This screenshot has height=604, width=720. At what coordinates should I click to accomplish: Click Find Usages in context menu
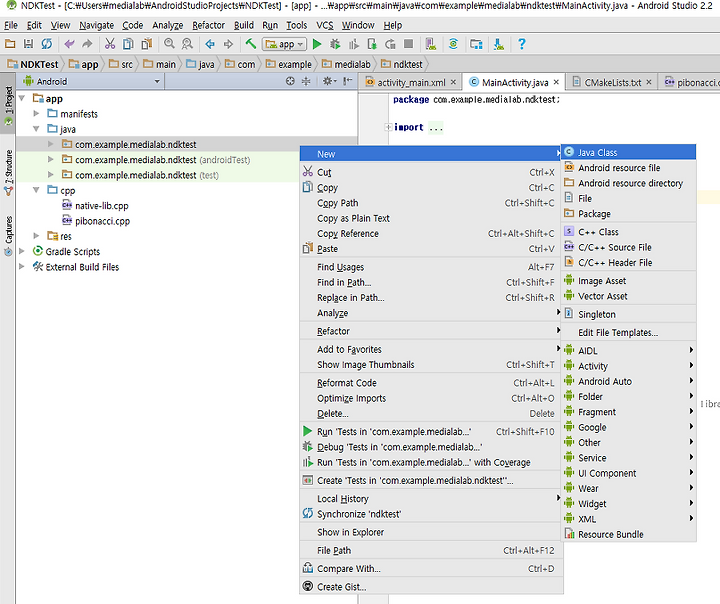pos(431,267)
